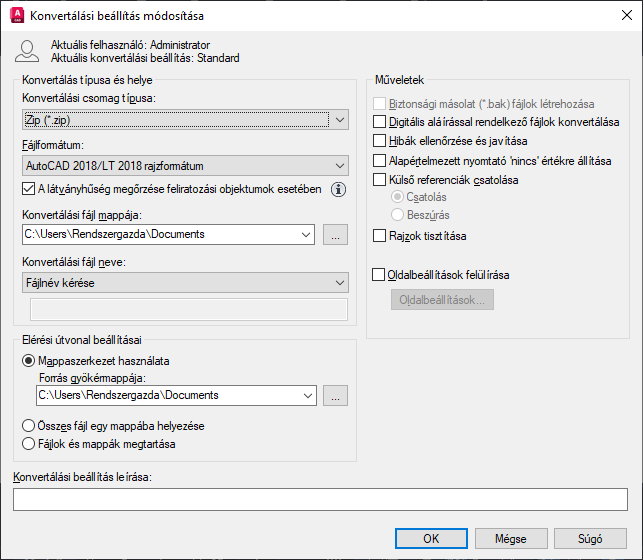The image size is (643, 560).
Task: Close the Konvertálási beállítás módosítása dialog
Action: point(627,16)
